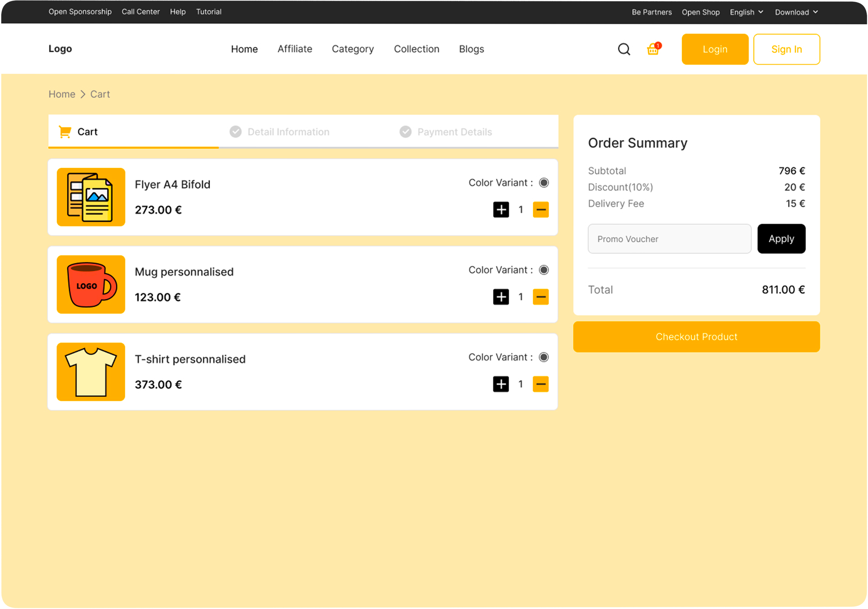
Task: Select Flyer A4 Bifold color variant radio
Action: click(x=544, y=183)
